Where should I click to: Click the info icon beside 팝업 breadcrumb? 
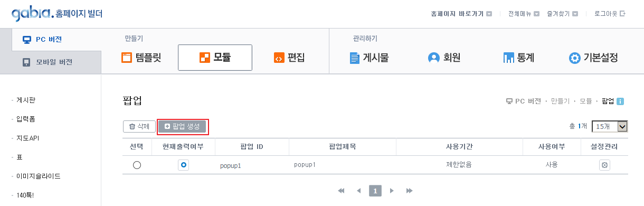coord(620,101)
